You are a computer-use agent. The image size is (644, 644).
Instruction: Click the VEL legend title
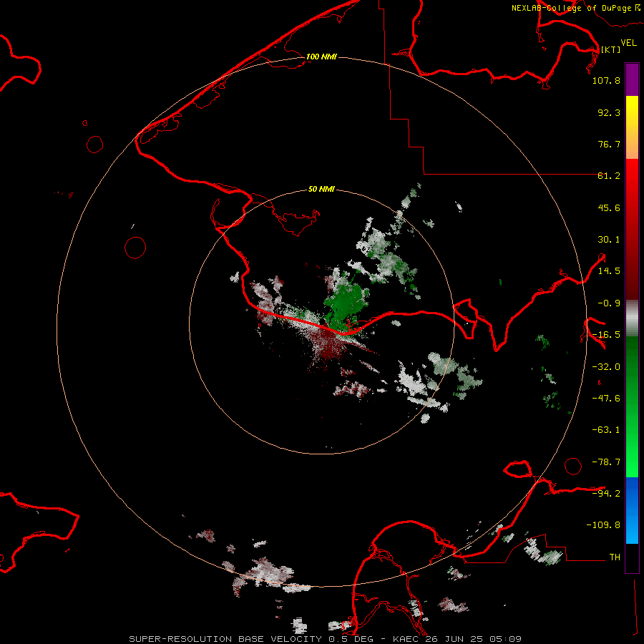628,43
